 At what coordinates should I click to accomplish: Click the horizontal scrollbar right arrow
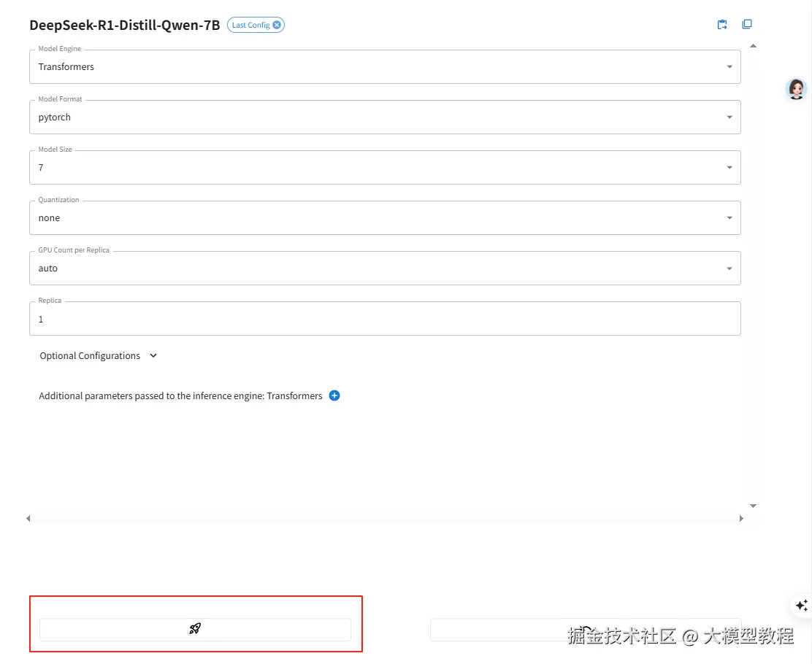741,518
